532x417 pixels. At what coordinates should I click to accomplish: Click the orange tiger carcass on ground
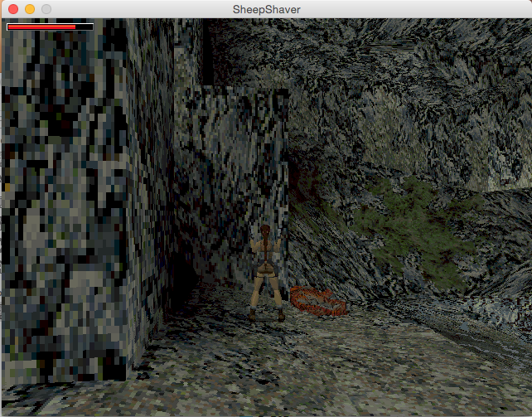tap(318, 301)
